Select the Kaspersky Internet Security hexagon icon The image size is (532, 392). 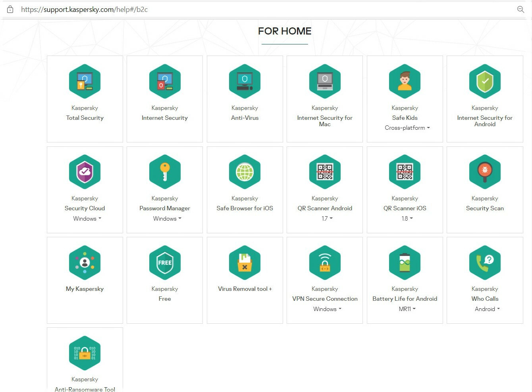tap(165, 81)
